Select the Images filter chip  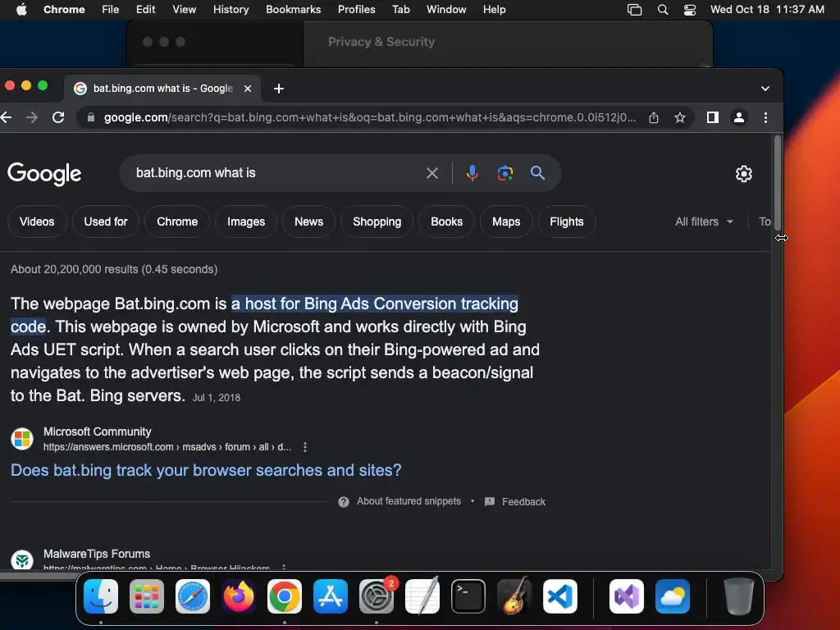246,221
